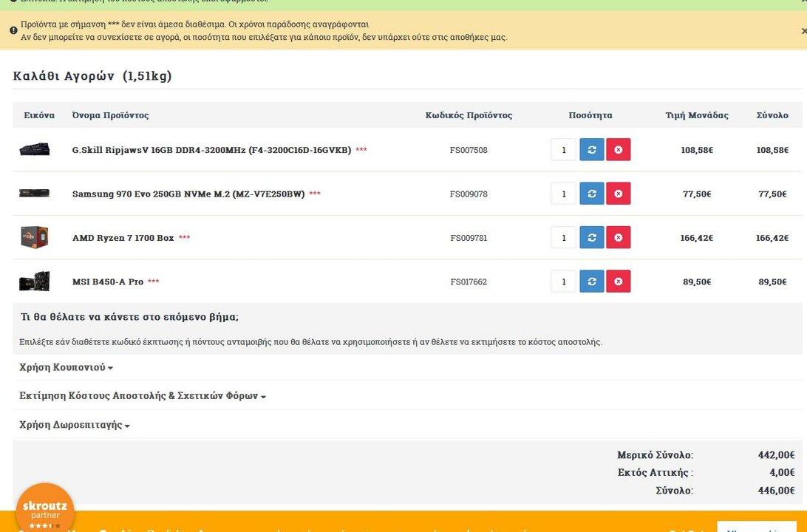Open G.Skill RipjawsV 16GB product link

[x=211, y=150]
